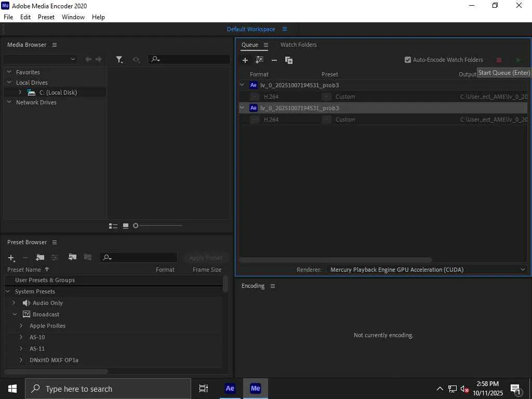Click Create New Preset Group folder icon
The image size is (532, 399).
click(40, 258)
